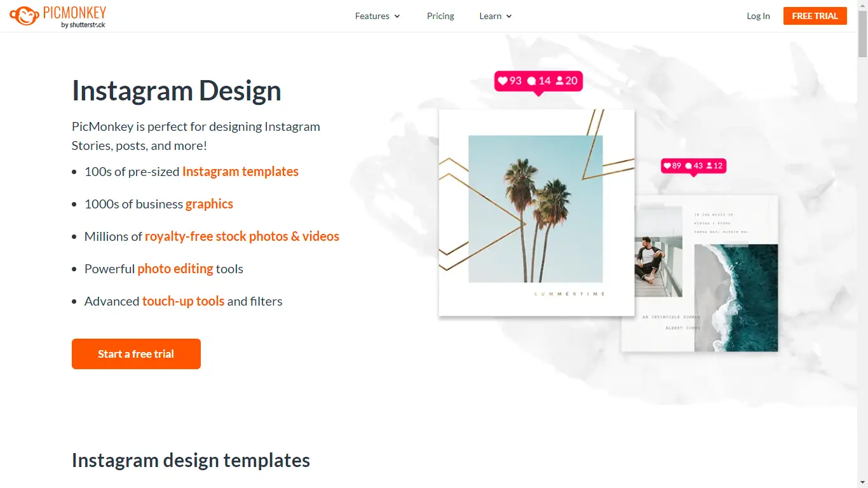
Task: Click the heart icon beside 93
Action: pyautogui.click(x=503, y=81)
